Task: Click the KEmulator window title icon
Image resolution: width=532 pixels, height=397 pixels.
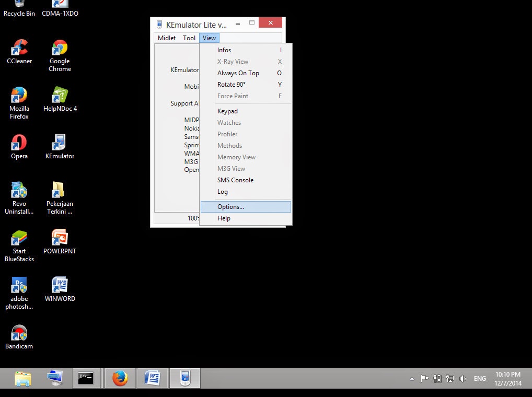Action: (x=159, y=25)
